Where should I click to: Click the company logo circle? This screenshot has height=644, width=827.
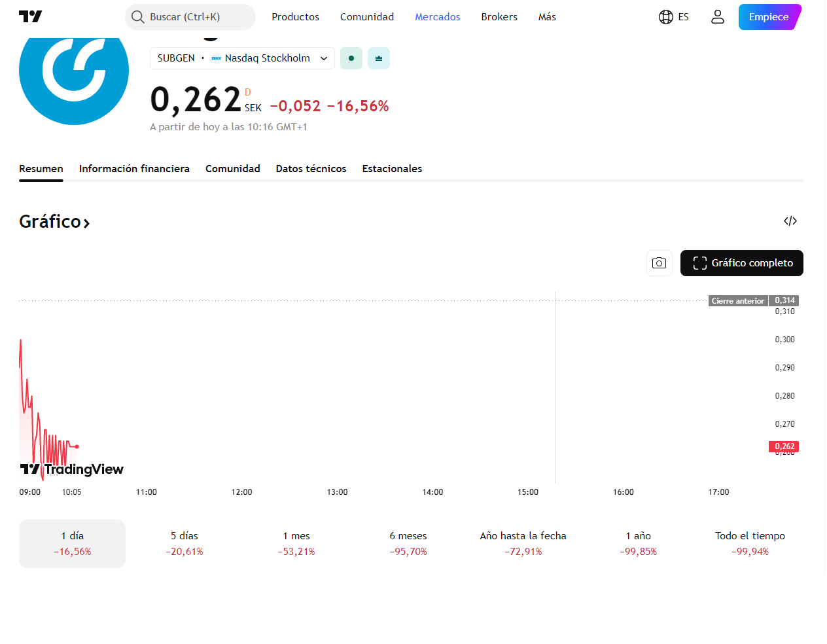(74, 71)
